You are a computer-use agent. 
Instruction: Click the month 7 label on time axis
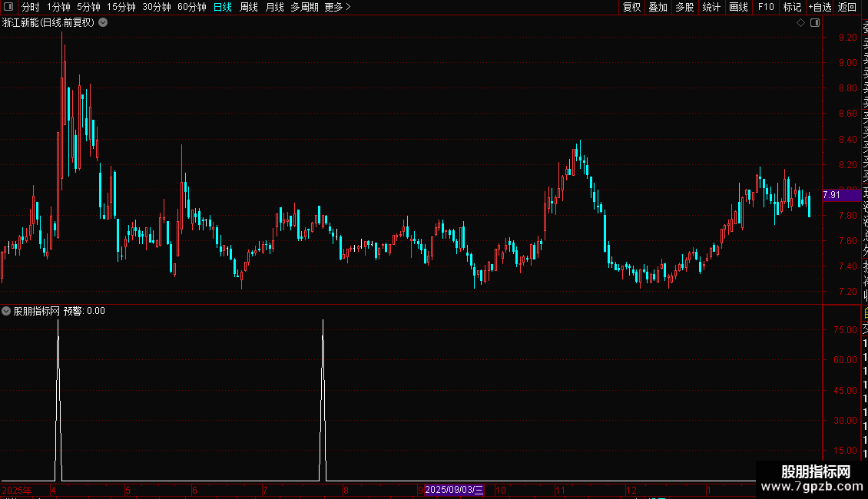click(265, 490)
